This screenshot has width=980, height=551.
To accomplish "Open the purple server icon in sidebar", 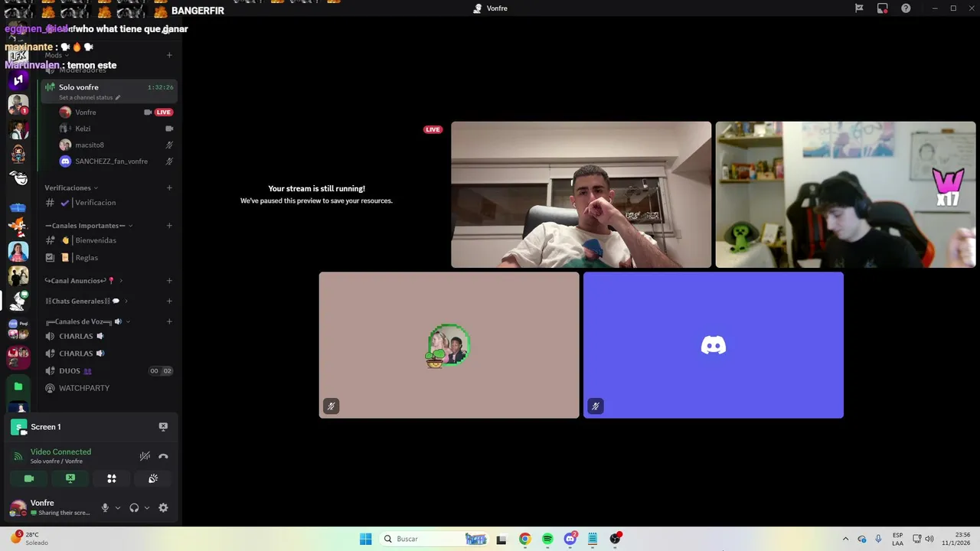I will pyautogui.click(x=18, y=80).
